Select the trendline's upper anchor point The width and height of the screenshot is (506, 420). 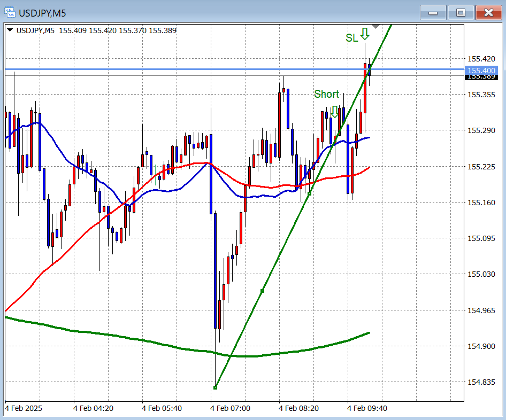309,193
